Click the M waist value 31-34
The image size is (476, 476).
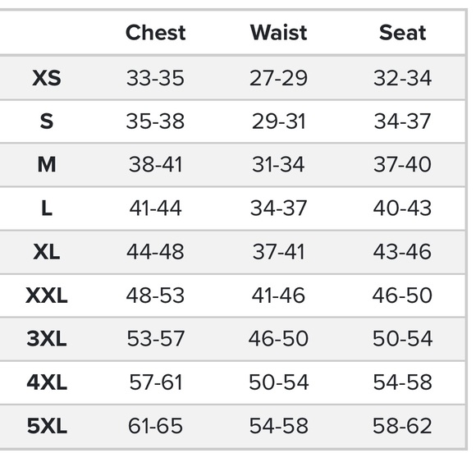(x=278, y=164)
